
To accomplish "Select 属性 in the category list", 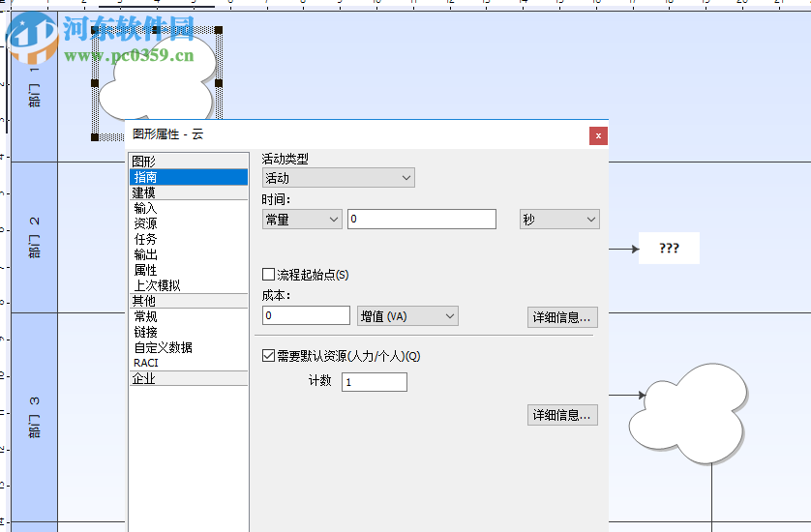I will coord(189,270).
